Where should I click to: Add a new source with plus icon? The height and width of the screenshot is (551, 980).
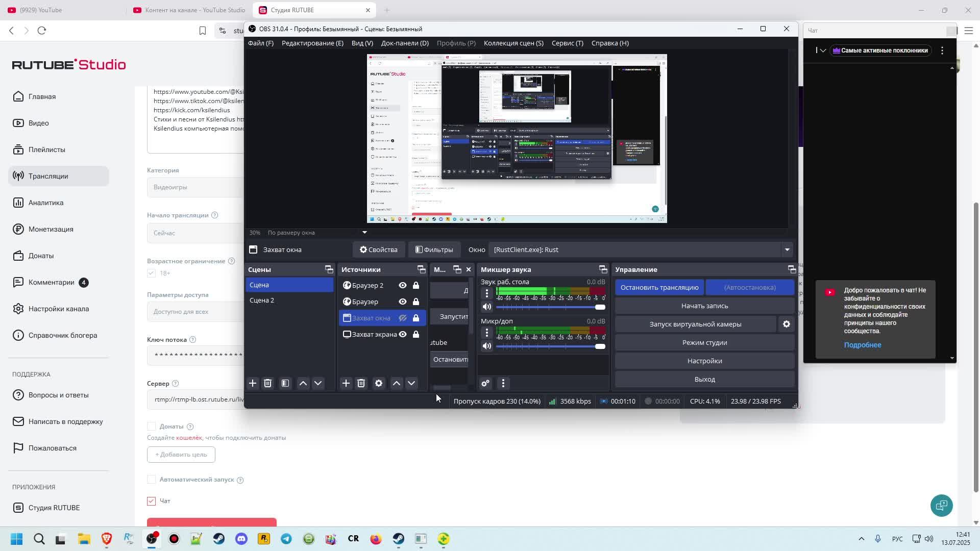coord(346,383)
